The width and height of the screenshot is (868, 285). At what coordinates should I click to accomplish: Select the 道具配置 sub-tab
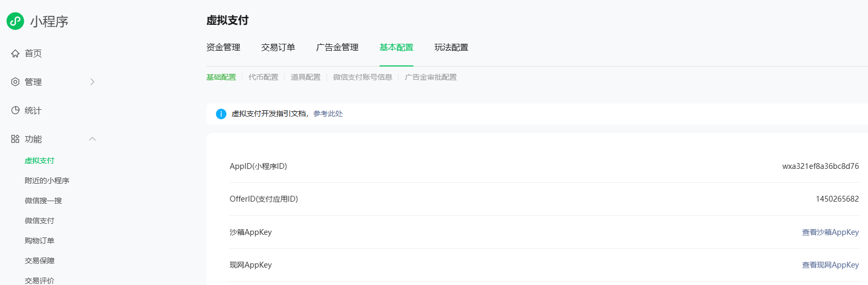click(306, 77)
